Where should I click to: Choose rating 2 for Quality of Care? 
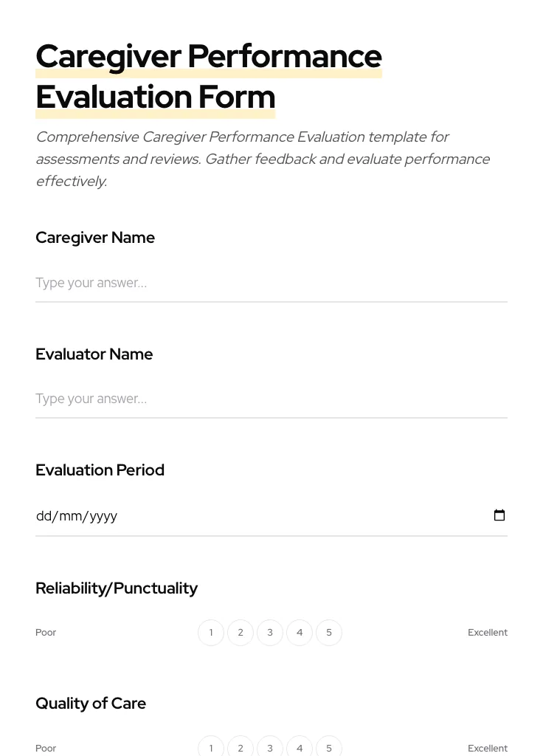tap(241, 748)
